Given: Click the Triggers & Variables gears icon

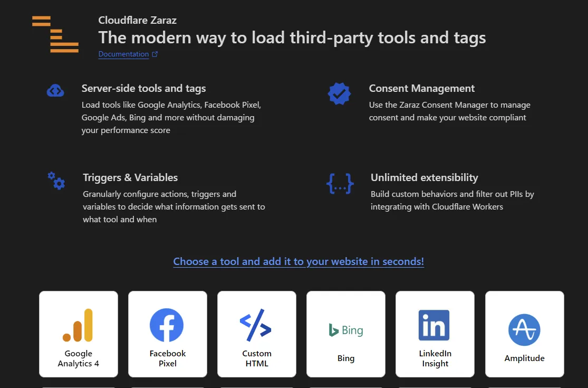Looking at the screenshot, I should tap(56, 181).
